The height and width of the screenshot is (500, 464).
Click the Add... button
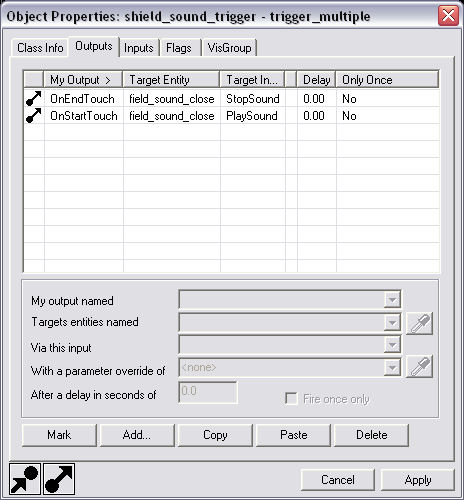pos(137,435)
